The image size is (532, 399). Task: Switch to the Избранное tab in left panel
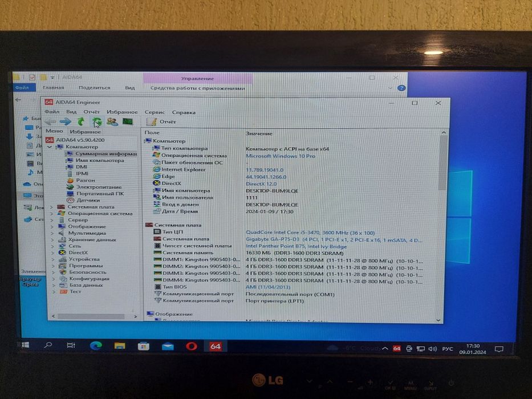tap(85, 132)
